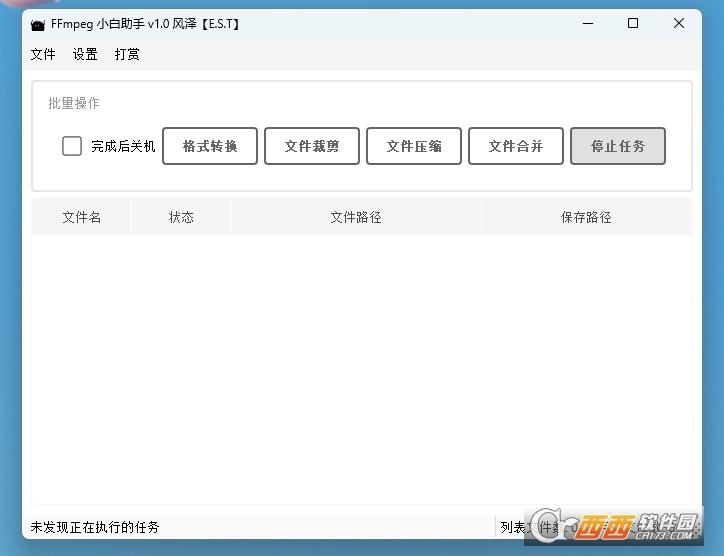Minimize the FFmpeg 小白助手 window

[588, 23]
